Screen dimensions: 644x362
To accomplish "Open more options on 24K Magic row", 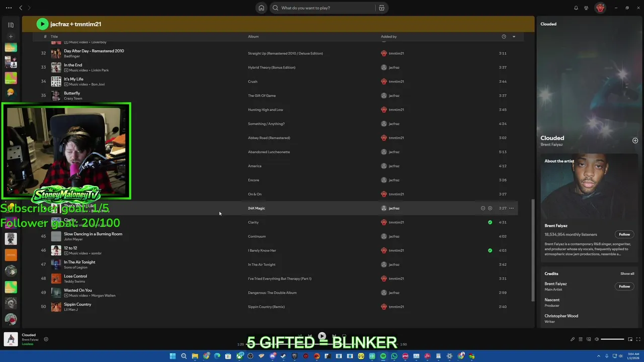I will coord(512,208).
